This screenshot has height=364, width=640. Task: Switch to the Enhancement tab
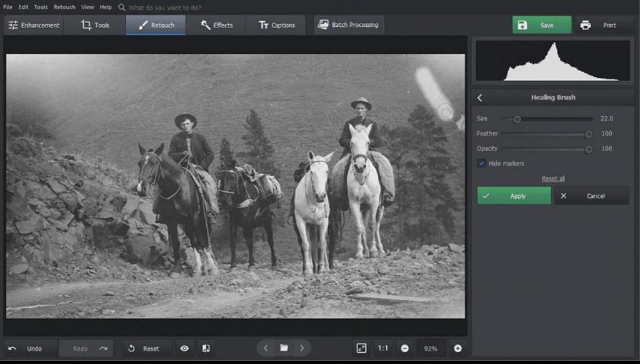(x=34, y=25)
